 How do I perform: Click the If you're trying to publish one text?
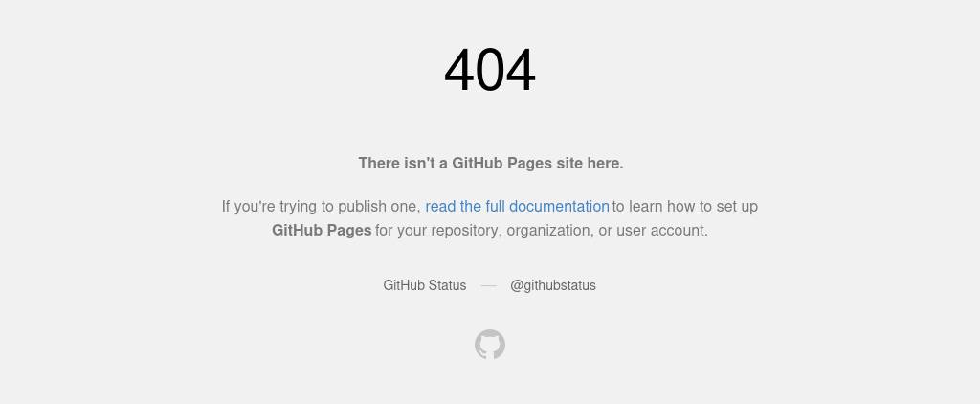(x=322, y=207)
